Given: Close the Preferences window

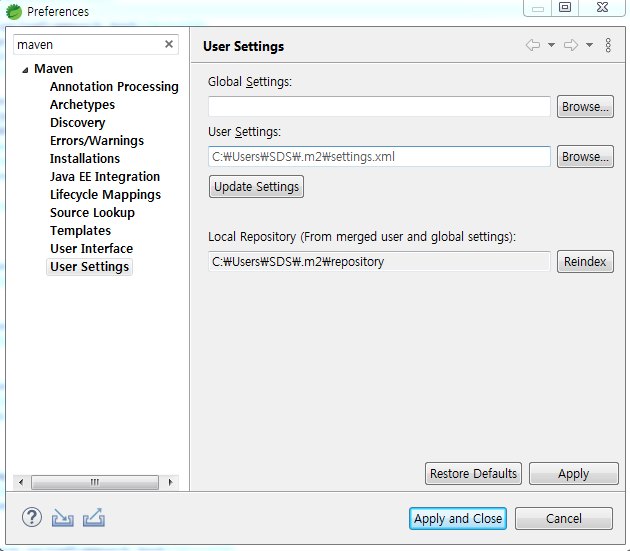Looking at the screenshot, I should [x=602, y=8].
